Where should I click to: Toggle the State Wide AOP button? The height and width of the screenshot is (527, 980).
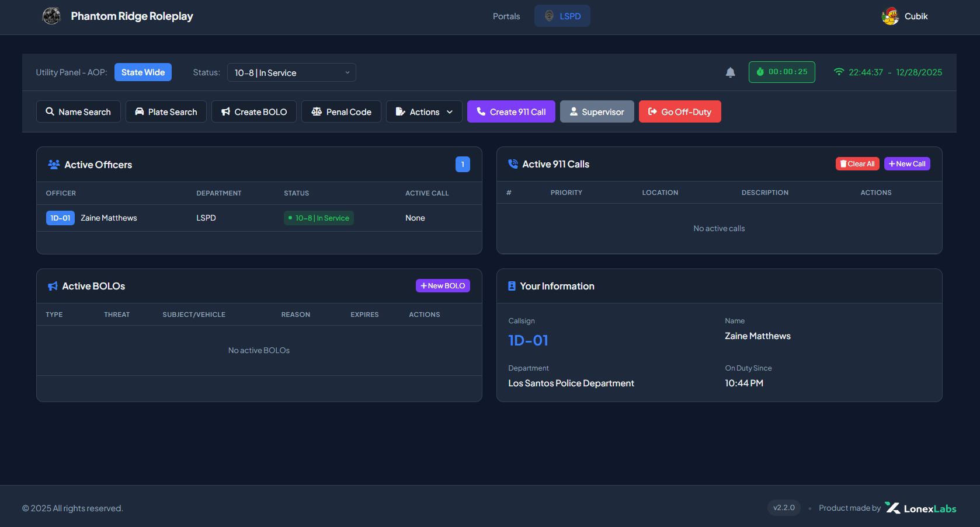pos(143,72)
